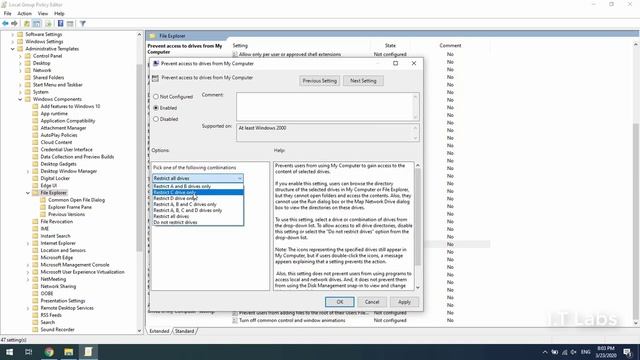Open the Help menu

59,13
